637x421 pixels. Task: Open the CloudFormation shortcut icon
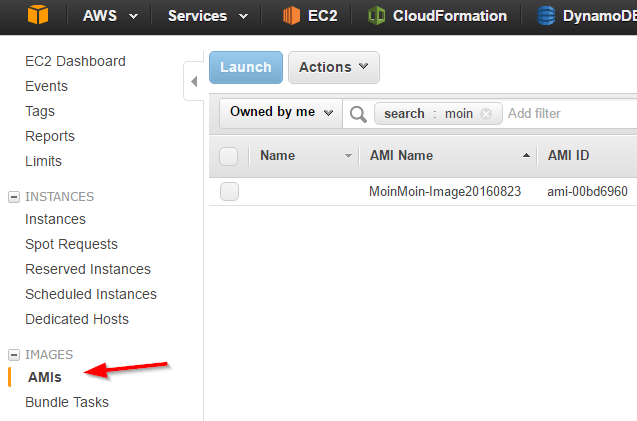point(376,16)
